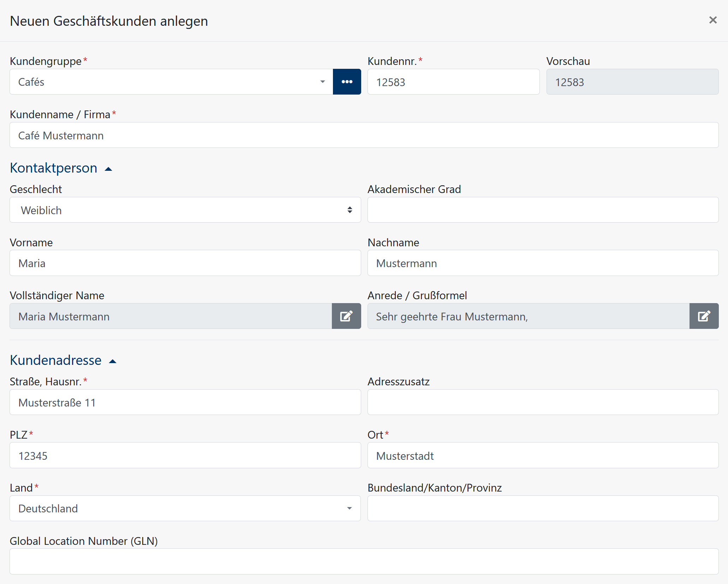Screen dimensions: 728x584
Task: Focus the Adresszusatz field
Action: point(543,402)
